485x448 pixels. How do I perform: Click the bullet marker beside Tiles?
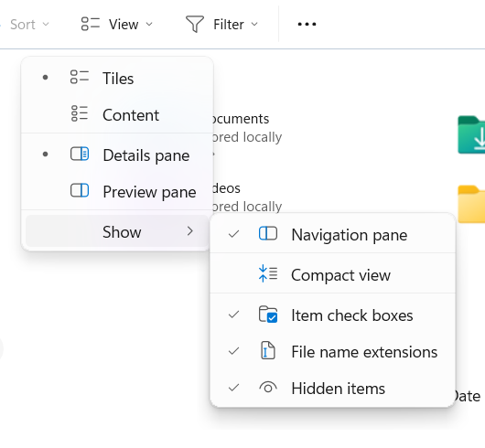point(45,77)
